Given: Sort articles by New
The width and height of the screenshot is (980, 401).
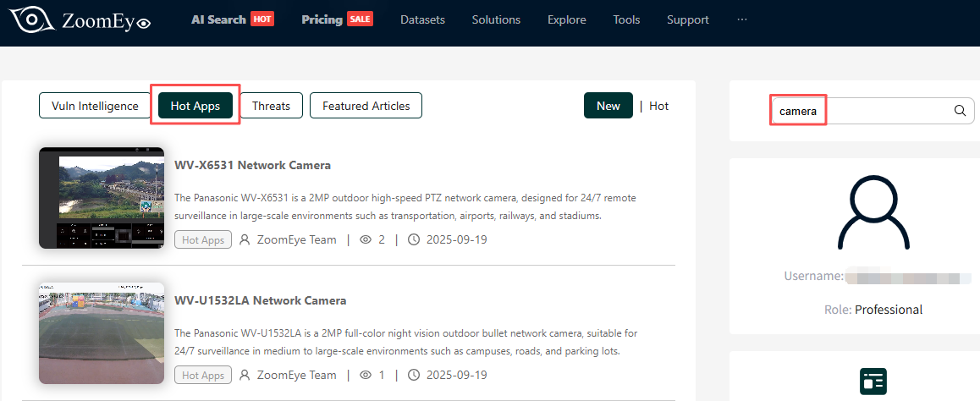Looking at the screenshot, I should [608, 106].
